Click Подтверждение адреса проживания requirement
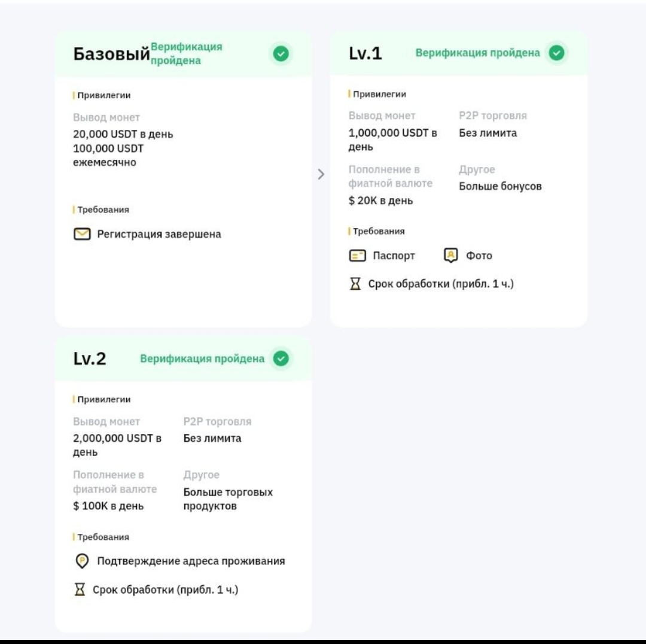The height and width of the screenshot is (644, 646). coord(191,561)
